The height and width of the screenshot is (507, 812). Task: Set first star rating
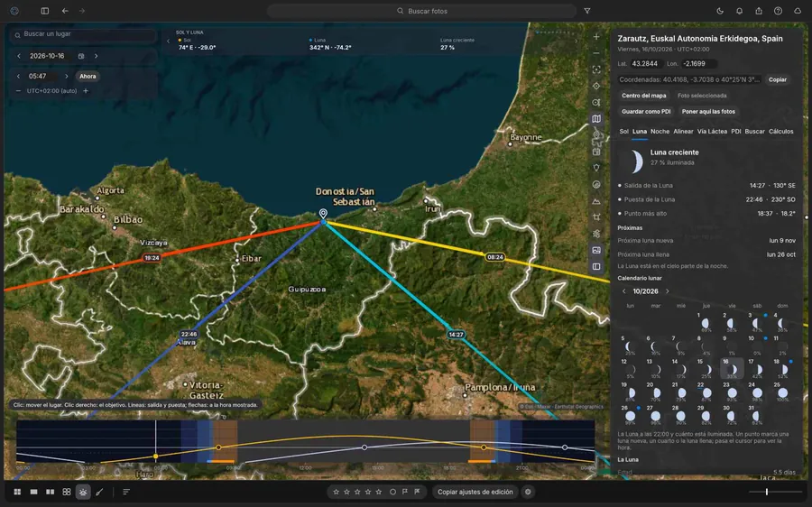tap(337, 492)
